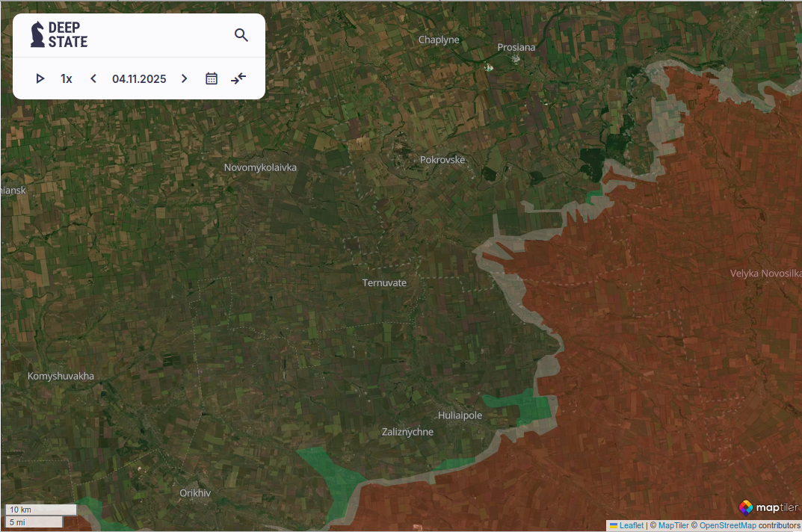The height and width of the screenshot is (532, 802).
Task: Change the 1x playback speed
Action: click(67, 78)
